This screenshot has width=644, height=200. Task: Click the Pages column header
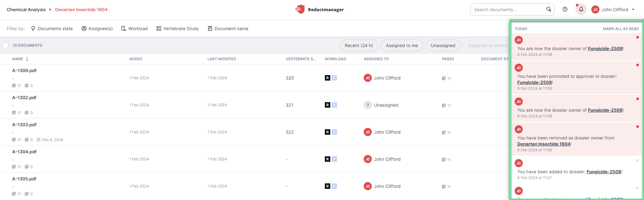448,59
